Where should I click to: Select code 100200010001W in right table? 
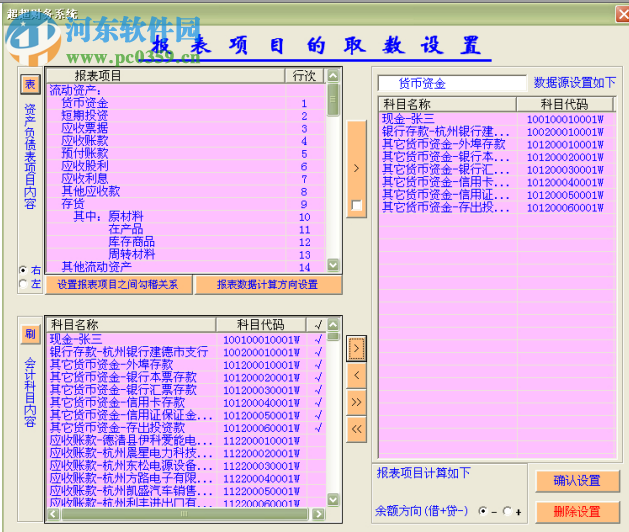pos(565,132)
